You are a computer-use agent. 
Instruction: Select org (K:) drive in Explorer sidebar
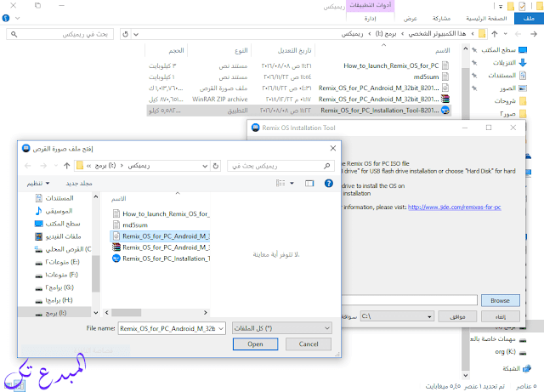click(x=510, y=352)
